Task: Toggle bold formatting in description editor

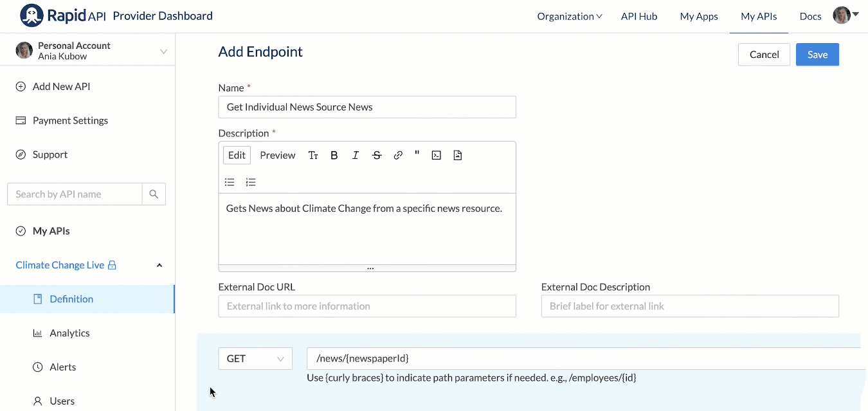Action: tap(334, 155)
